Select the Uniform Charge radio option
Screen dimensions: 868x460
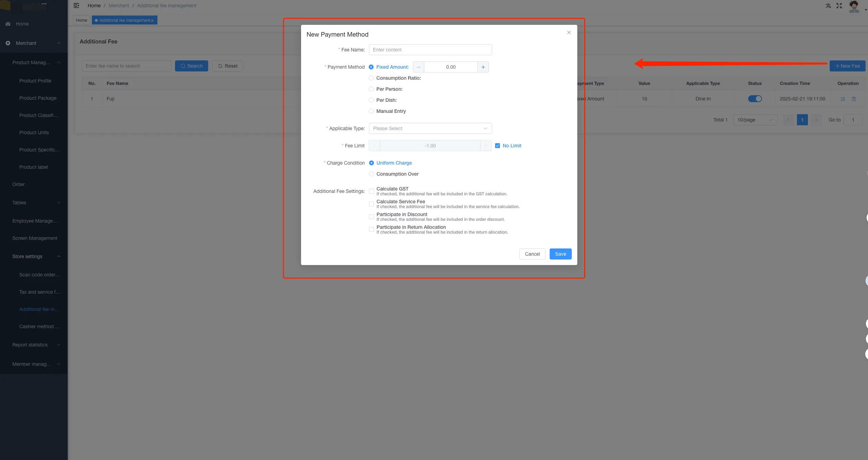point(372,163)
